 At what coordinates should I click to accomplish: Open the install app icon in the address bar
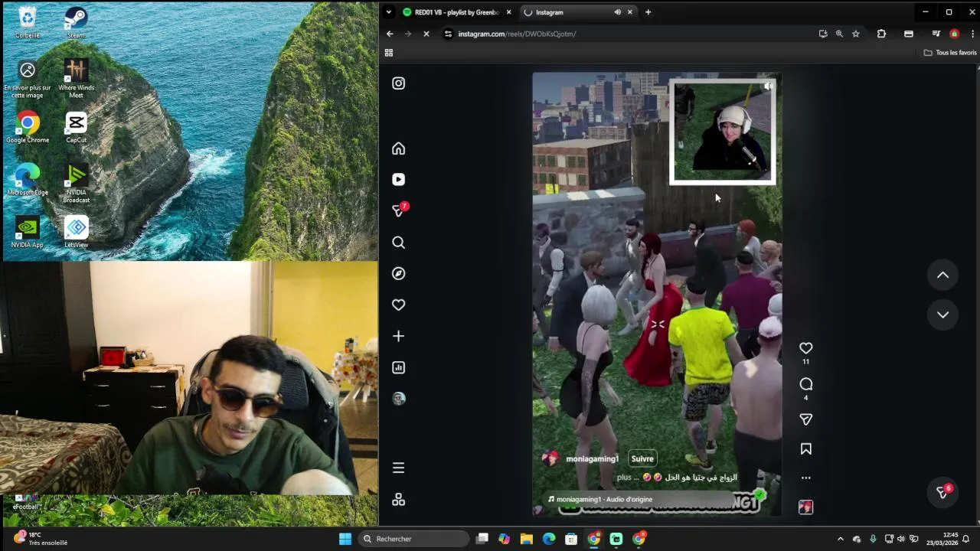823,34
